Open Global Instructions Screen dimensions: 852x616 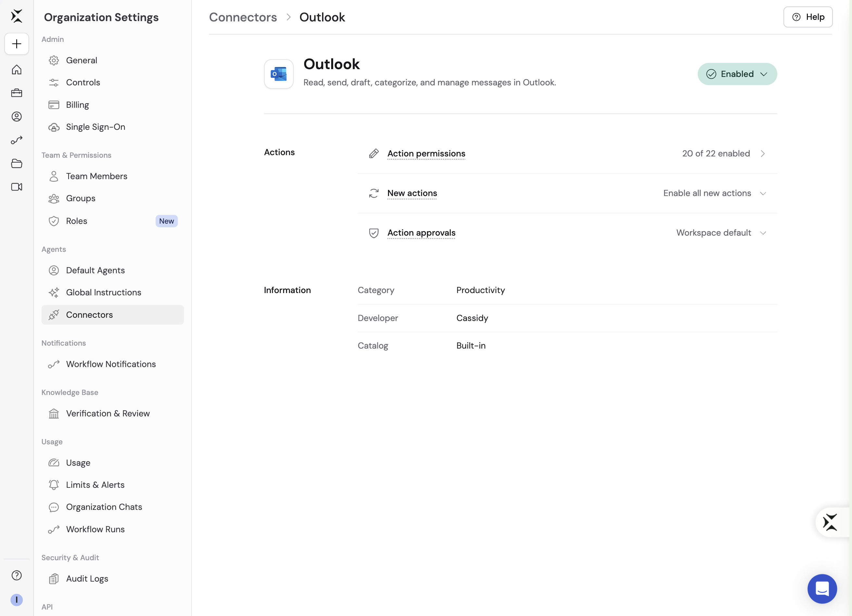coord(113,292)
